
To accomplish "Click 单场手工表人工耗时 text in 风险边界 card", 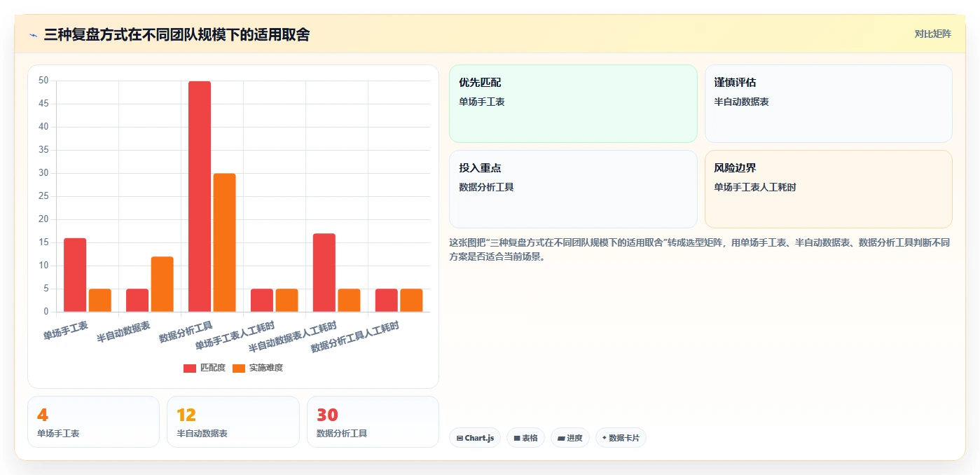I will pyautogui.click(x=755, y=187).
